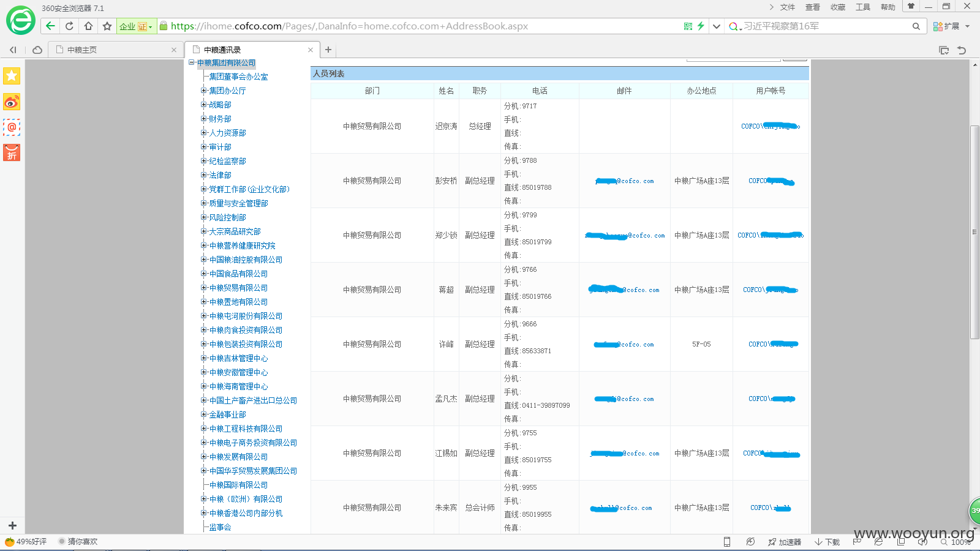Click the restore closed tab undo icon
980x551 pixels.
click(962, 50)
